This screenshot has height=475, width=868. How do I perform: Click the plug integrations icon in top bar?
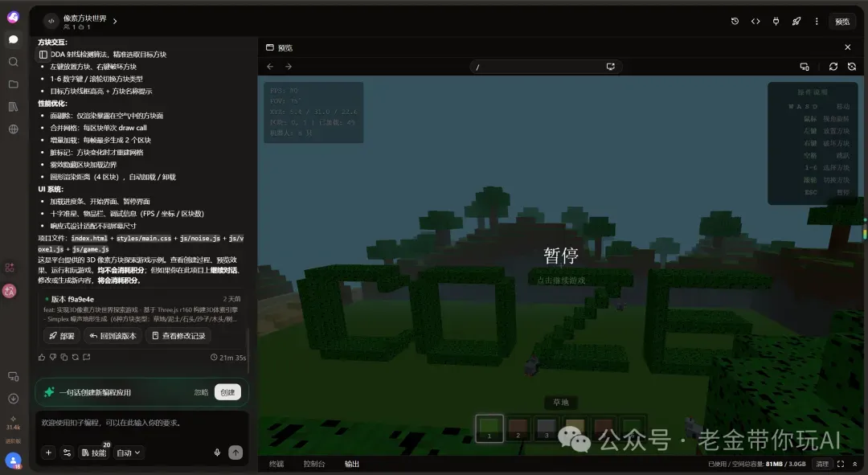tap(776, 21)
